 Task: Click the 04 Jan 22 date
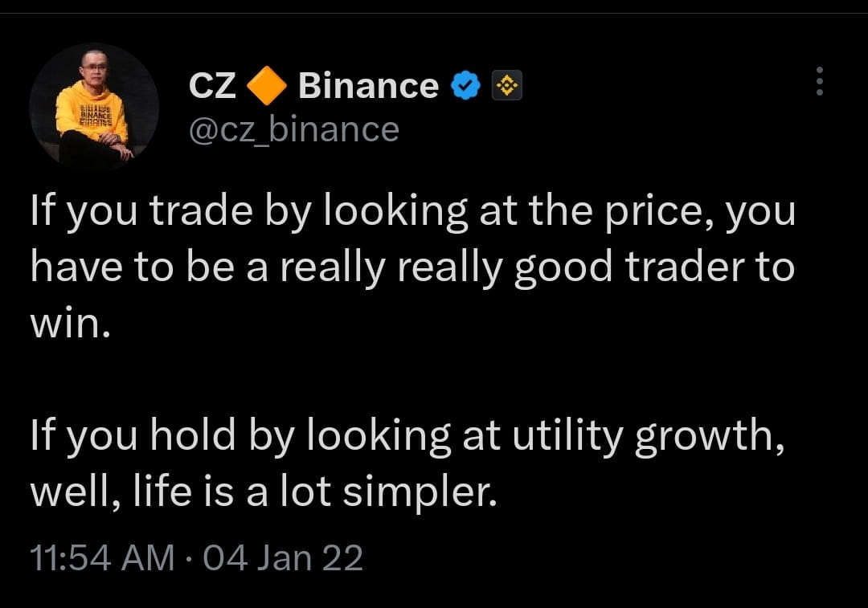(283, 557)
